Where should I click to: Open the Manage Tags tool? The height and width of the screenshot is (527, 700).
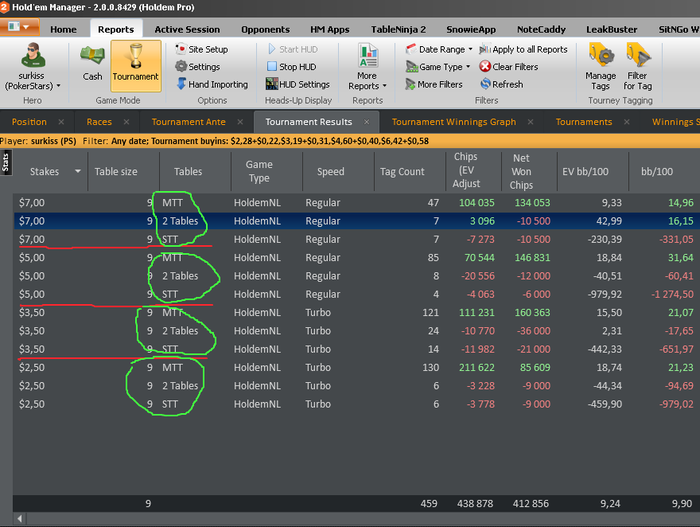click(x=601, y=64)
